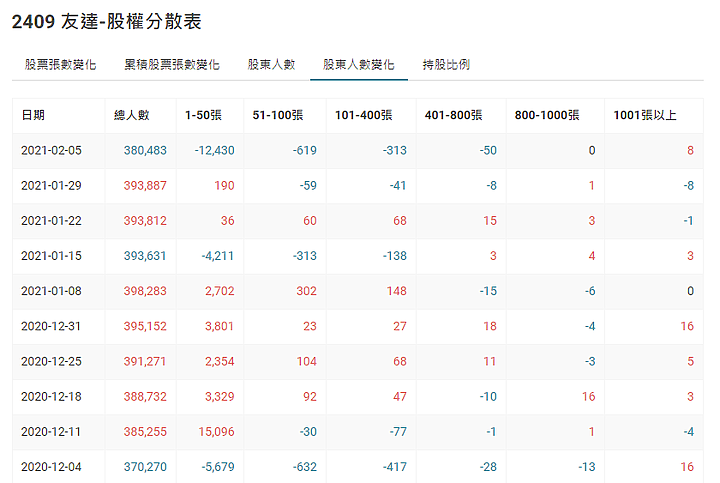Screen dimensions: 720x483
Task: Switch to 股票張數變化 tab
Action: 61,65
